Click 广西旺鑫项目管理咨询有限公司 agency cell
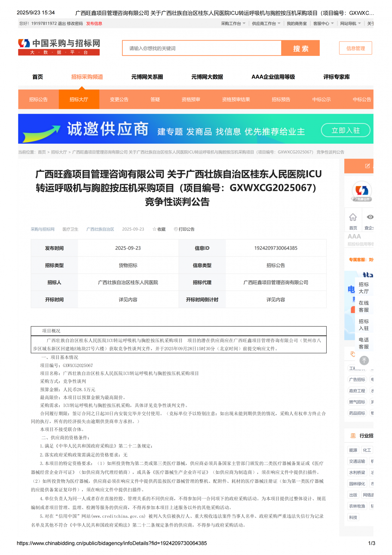 [276, 282]
